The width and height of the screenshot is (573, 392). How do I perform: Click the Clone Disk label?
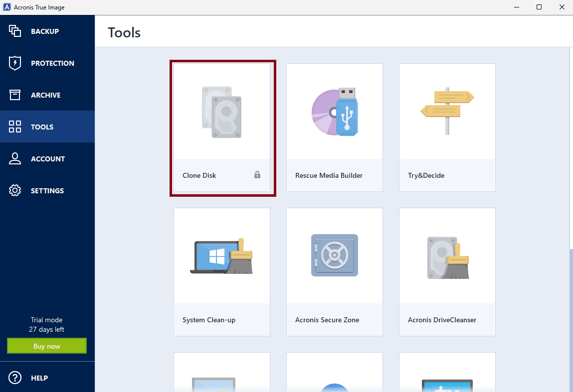click(x=199, y=175)
